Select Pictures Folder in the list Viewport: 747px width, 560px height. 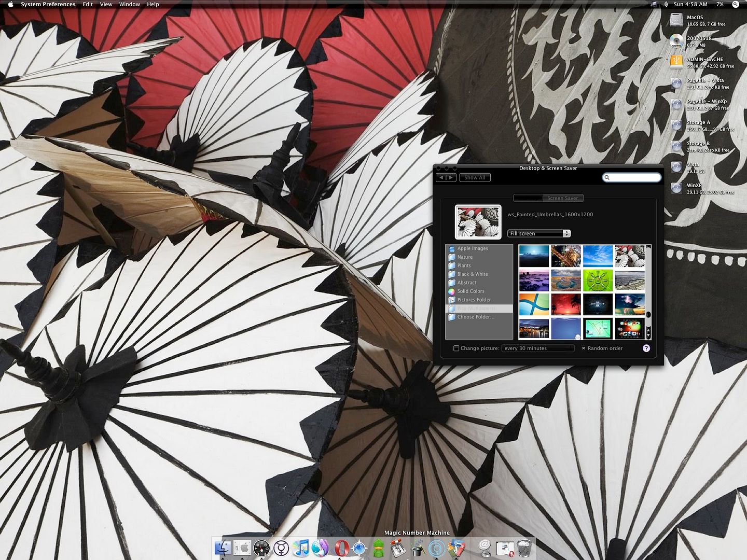[x=479, y=300]
